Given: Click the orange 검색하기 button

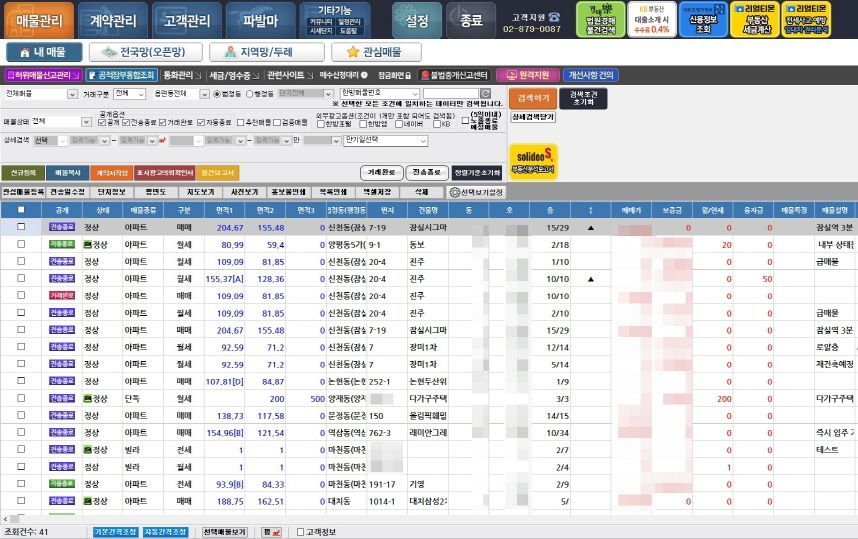Looking at the screenshot, I should pos(533,97).
